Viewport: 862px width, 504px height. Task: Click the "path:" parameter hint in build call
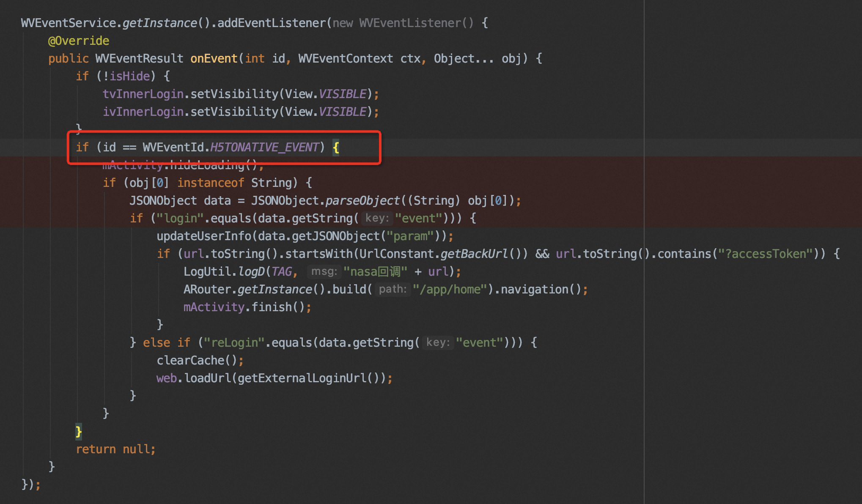393,289
